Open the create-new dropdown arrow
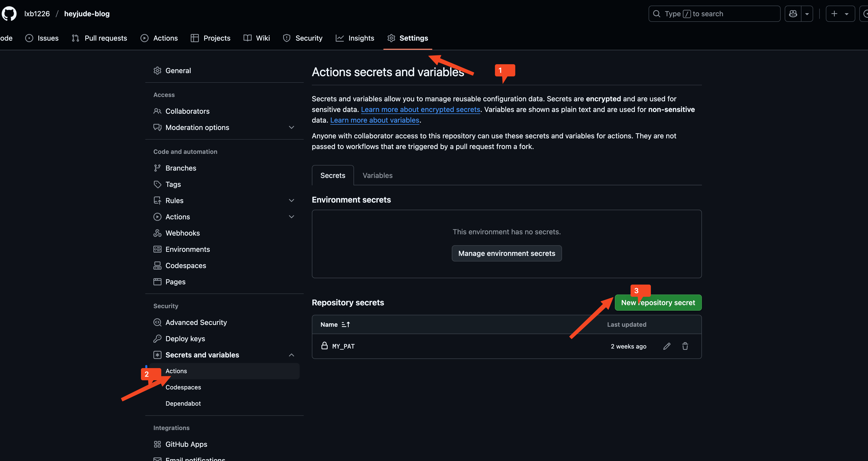Viewport: 868px width, 461px height. (847, 14)
